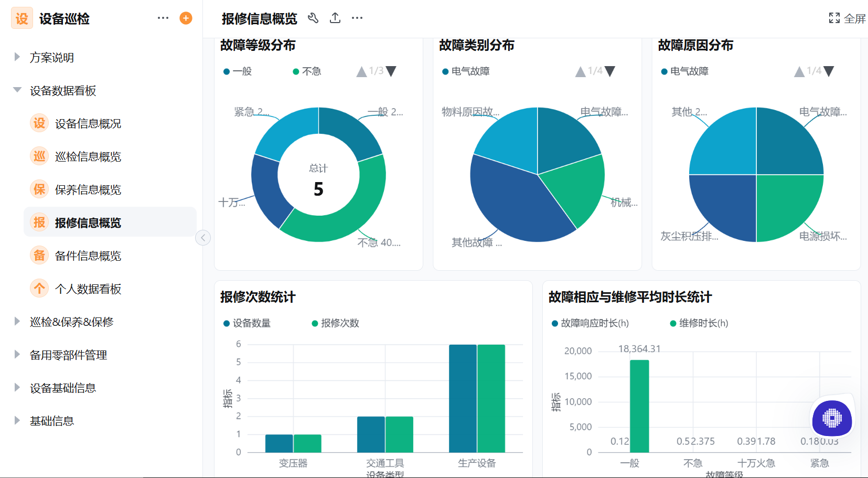Image resolution: width=868 pixels, height=478 pixels.
Task: Collapse the sidebar with the chevron handle
Action: coord(203,237)
